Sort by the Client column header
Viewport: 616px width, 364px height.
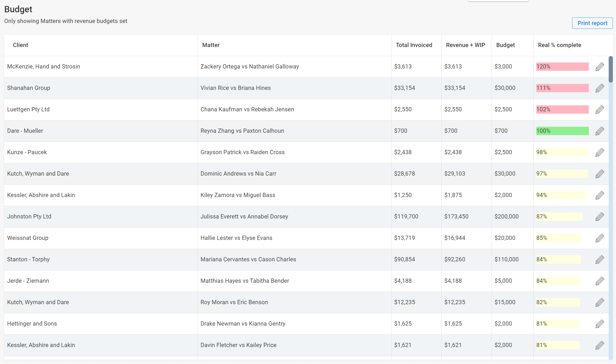[x=20, y=45]
